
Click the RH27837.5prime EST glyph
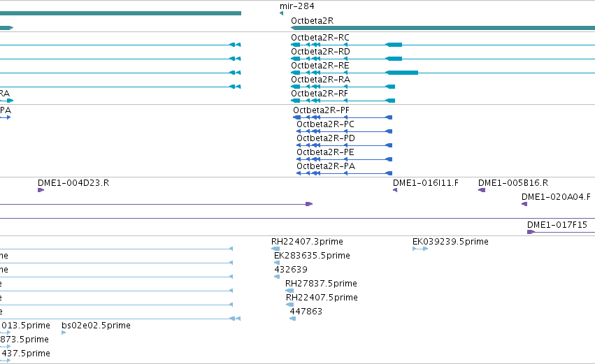pyautogui.click(x=289, y=291)
